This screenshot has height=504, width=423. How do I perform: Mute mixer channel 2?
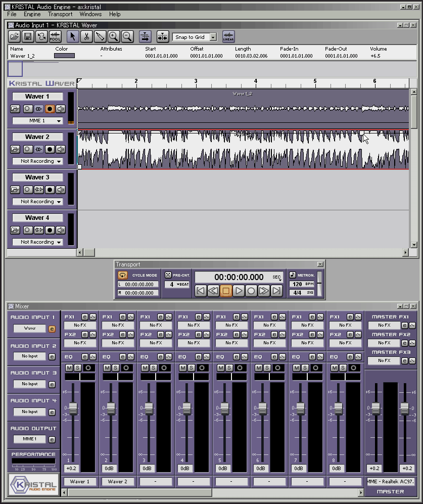coord(107,368)
